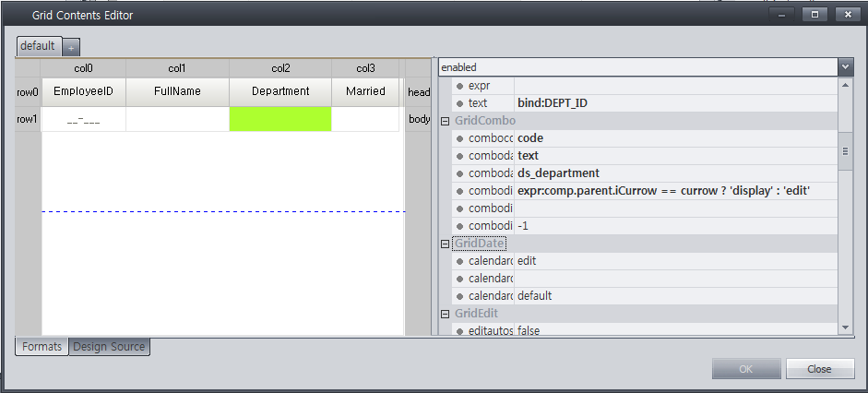Click the Close button
868x393 pixels.
coord(820,369)
